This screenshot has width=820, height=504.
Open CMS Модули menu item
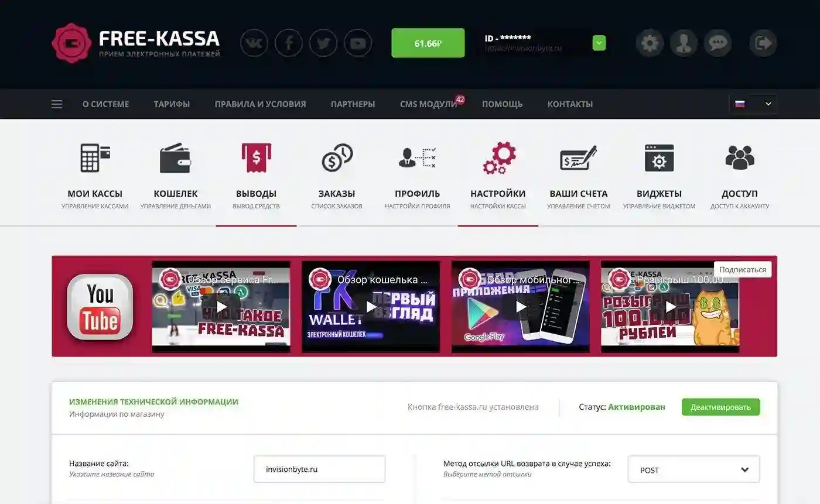pos(428,104)
